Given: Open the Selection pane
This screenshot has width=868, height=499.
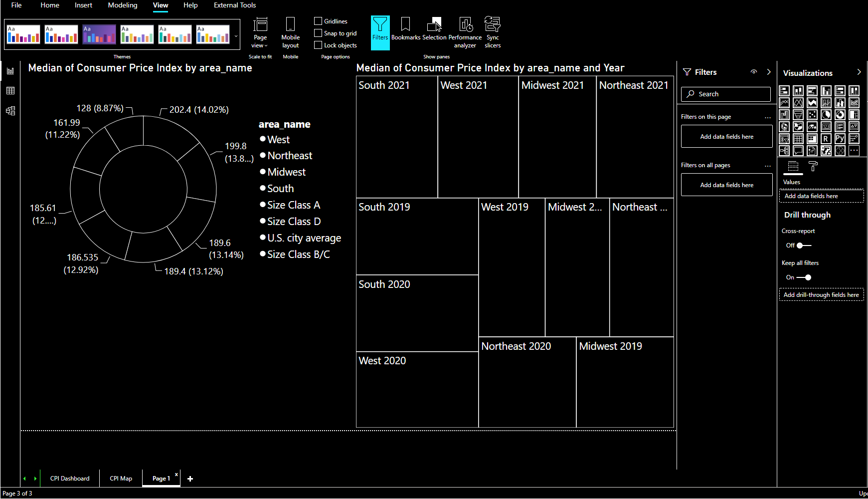Looking at the screenshot, I should [x=434, y=29].
